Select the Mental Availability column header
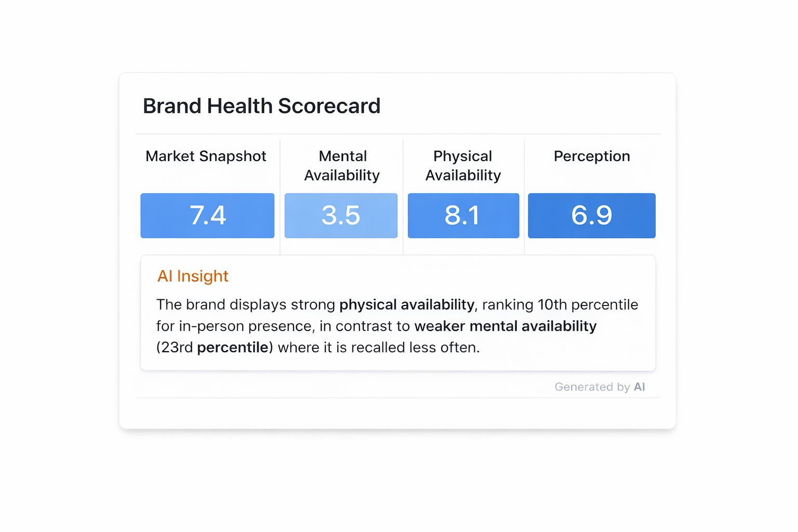Screen dimensions: 798x532 point(342,166)
